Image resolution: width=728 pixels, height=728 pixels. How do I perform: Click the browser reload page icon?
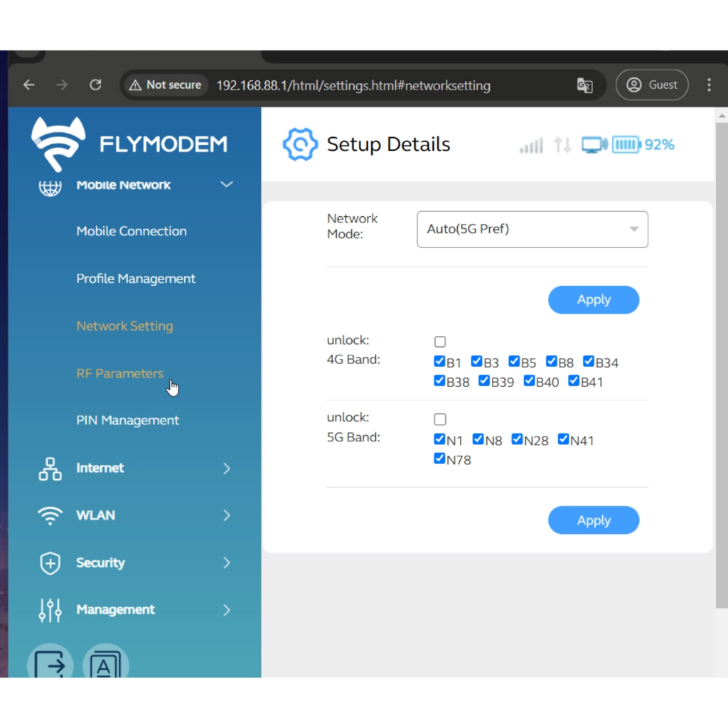click(95, 85)
